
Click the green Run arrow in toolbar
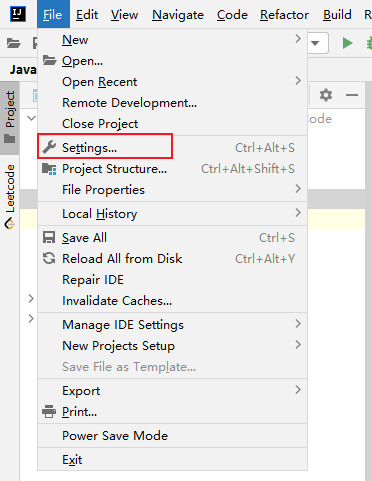point(347,43)
